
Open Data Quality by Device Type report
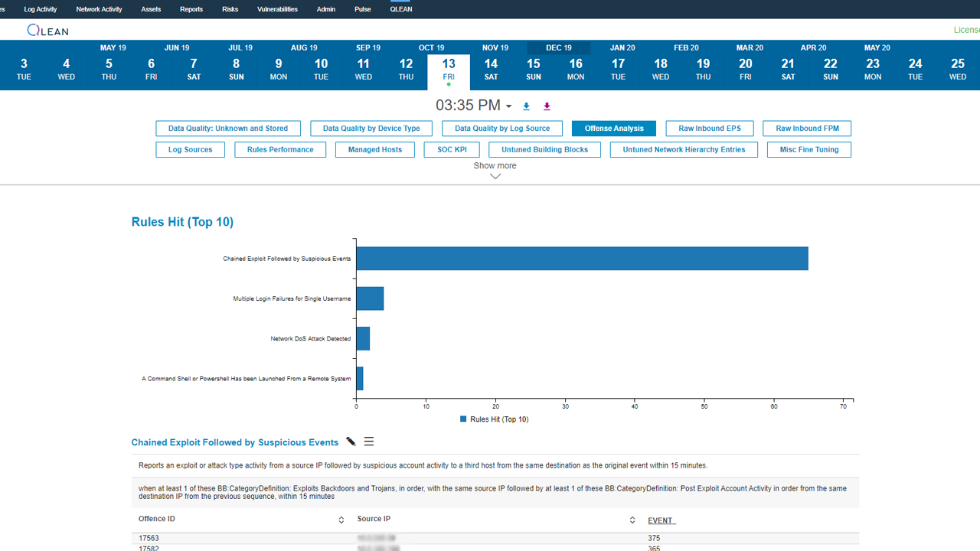(x=371, y=129)
